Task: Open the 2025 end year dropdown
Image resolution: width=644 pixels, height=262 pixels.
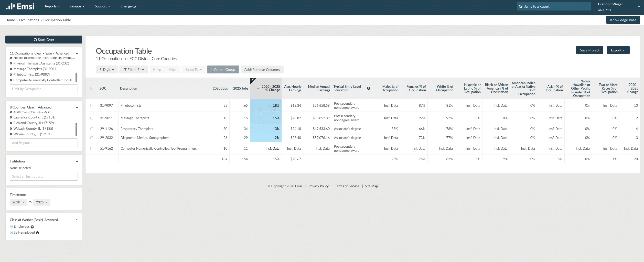Action: pos(42,202)
